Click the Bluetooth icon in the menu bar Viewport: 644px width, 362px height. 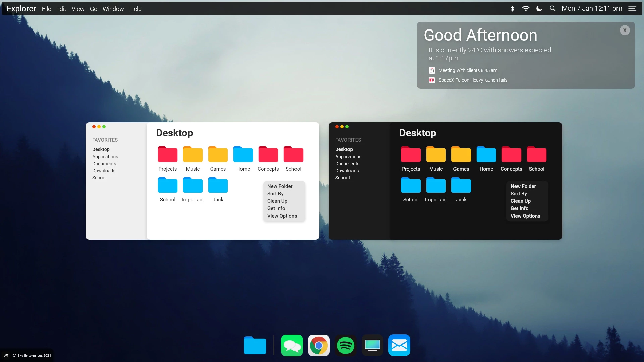(x=512, y=9)
